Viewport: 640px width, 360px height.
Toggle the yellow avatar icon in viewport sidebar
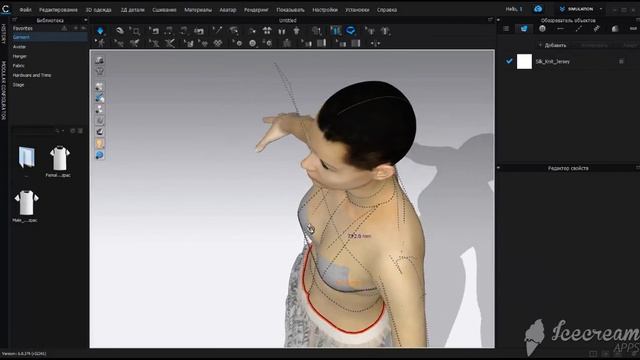point(100,143)
